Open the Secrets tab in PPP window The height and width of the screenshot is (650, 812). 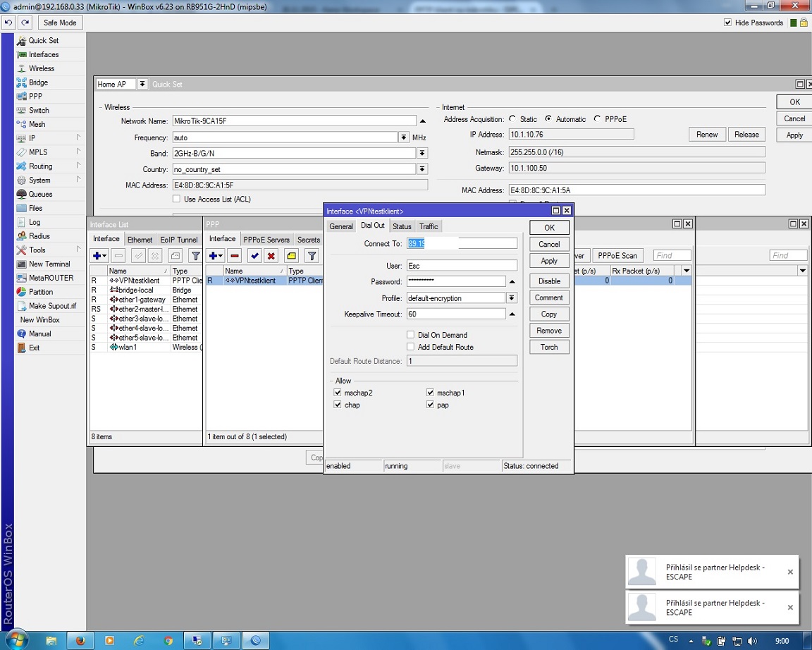[309, 239]
